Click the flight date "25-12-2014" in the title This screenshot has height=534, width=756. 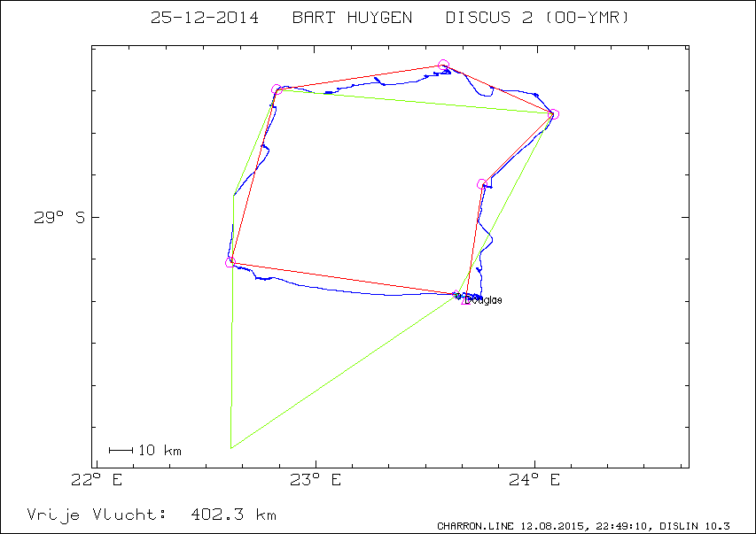pyautogui.click(x=205, y=18)
